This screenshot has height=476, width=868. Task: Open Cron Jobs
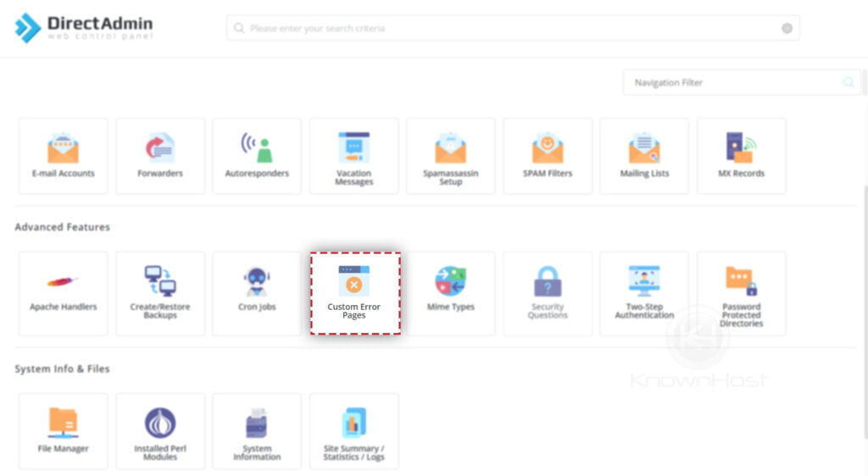257,294
